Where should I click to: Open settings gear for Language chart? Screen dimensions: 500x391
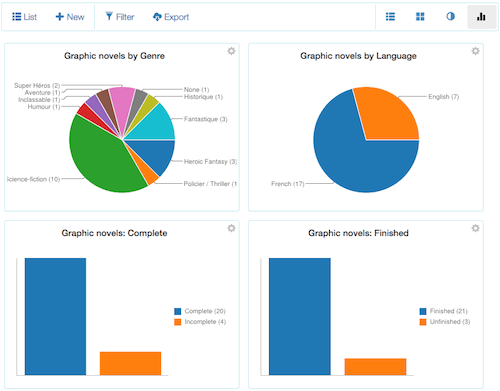click(475, 51)
